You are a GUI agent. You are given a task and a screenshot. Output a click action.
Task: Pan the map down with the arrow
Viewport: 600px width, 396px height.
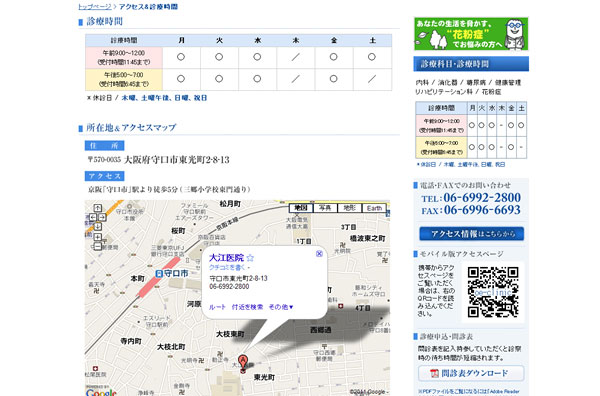[98, 227]
